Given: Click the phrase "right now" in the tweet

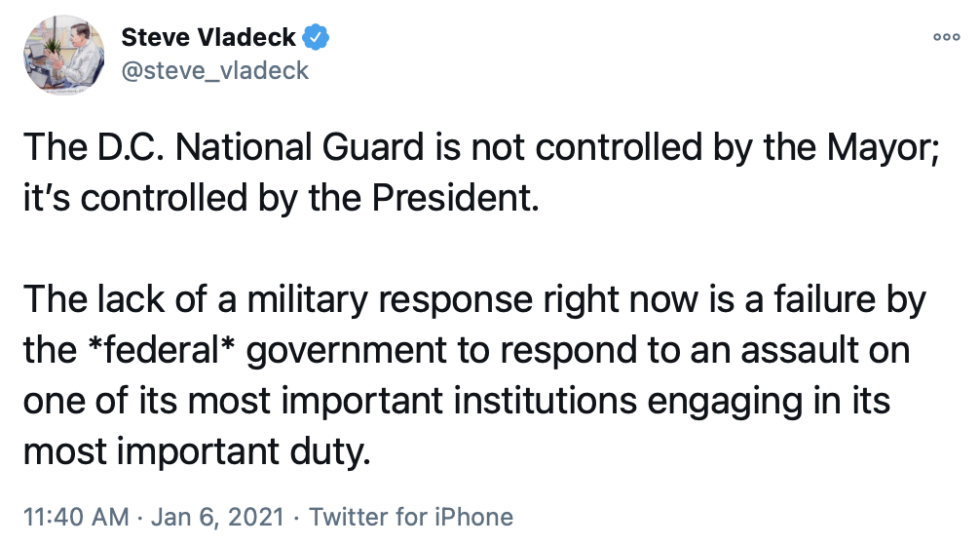Looking at the screenshot, I should click(628, 299).
